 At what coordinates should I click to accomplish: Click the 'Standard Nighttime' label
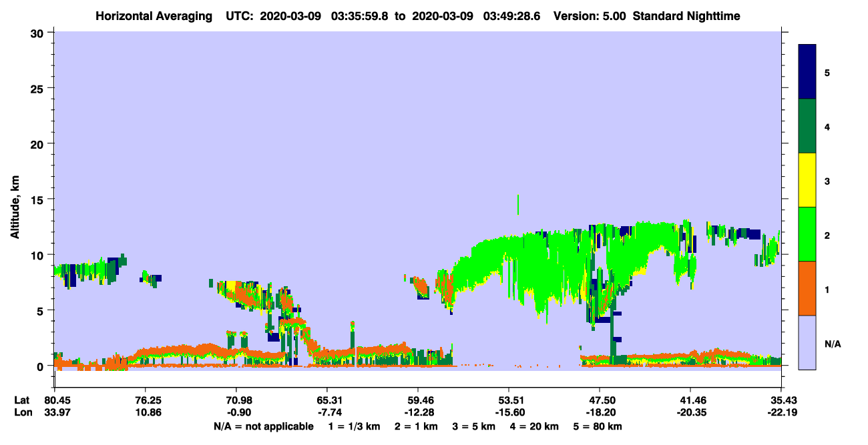click(x=686, y=16)
